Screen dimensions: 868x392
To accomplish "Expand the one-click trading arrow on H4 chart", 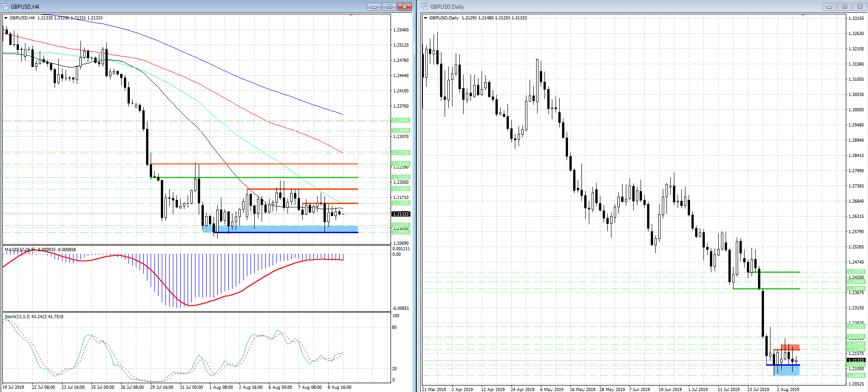I will [x=6, y=18].
